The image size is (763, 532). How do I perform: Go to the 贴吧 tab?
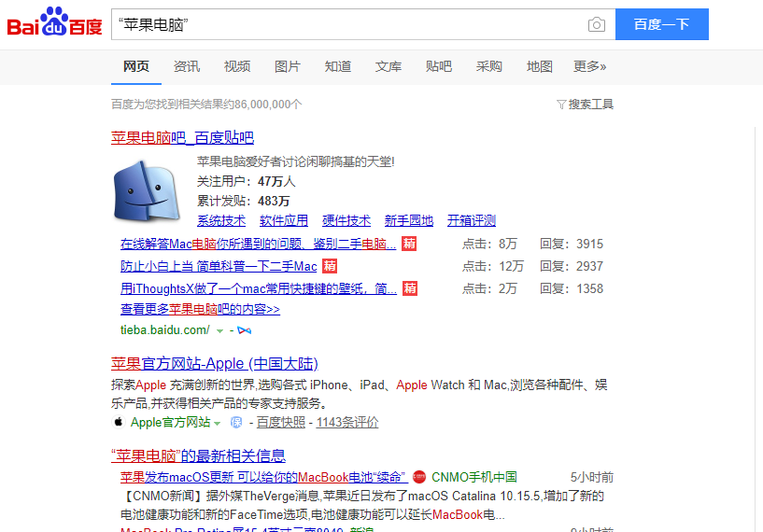tap(439, 66)
